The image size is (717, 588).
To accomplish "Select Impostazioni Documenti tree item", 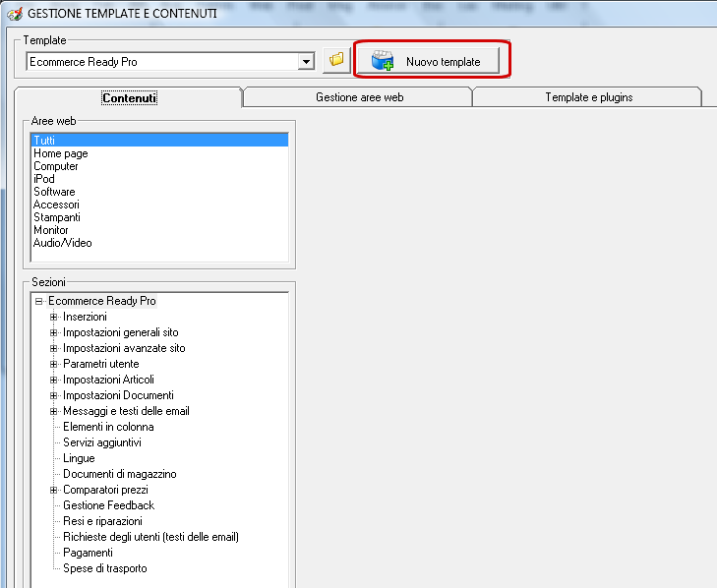I will coord(118,395).
